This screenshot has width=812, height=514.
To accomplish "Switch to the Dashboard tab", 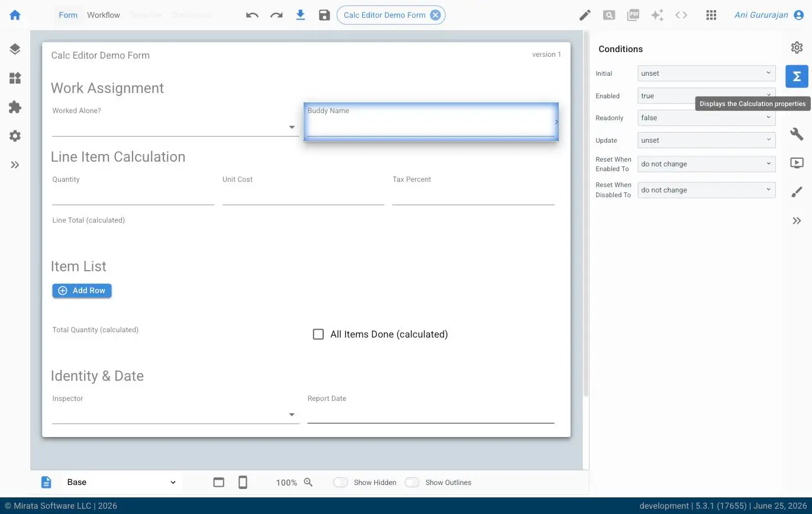I will pyautogui.click(x=191, y=15).
